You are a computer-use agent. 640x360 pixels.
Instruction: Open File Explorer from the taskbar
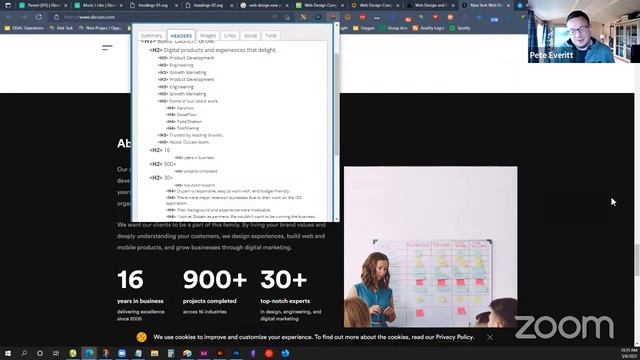pos(154,353)
